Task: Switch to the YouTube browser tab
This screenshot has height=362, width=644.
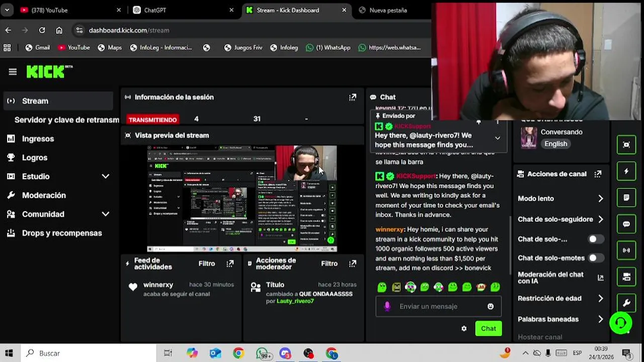Action: 70,10
